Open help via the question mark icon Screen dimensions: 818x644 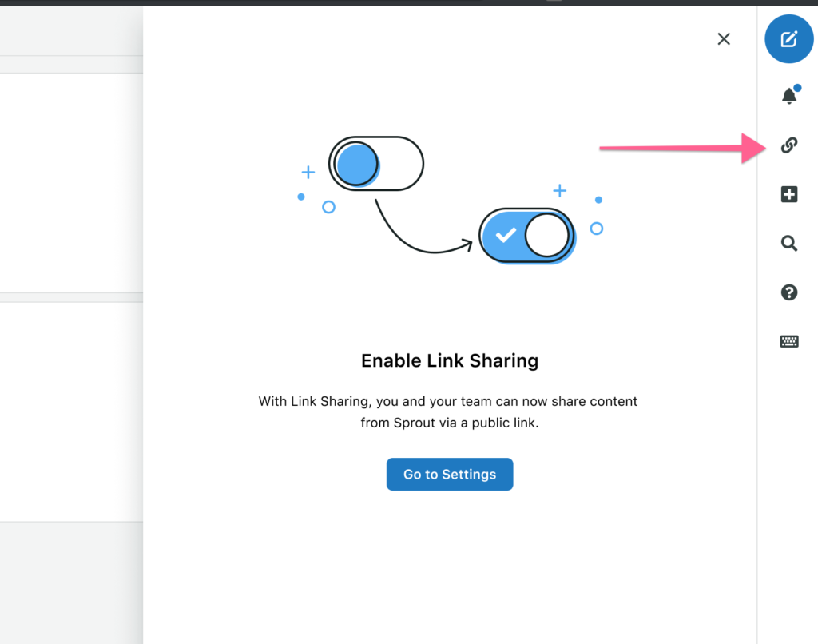point(788,292)
